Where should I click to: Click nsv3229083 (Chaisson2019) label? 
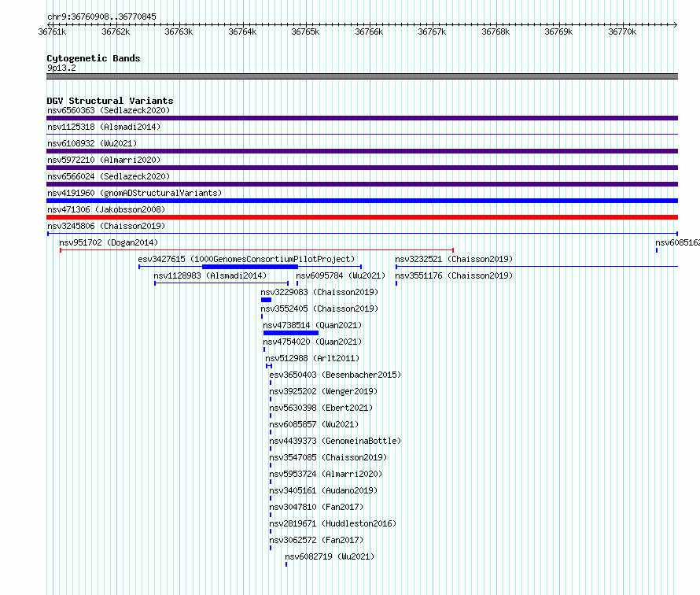(x=319, y=292)
